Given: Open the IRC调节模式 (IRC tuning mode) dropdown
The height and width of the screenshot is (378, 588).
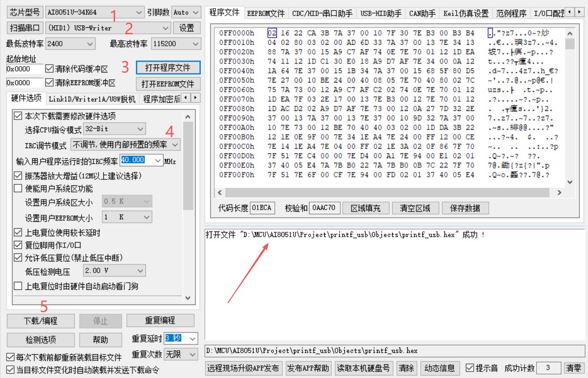Looking at the screenshot, I should (174, 144).
